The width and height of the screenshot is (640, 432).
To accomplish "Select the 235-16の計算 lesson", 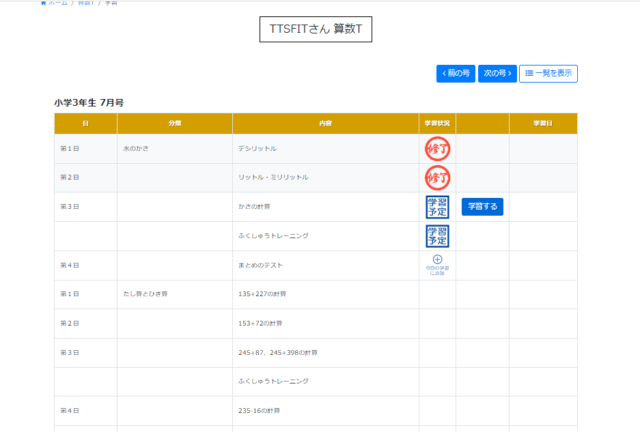I will tap(262, 411).
